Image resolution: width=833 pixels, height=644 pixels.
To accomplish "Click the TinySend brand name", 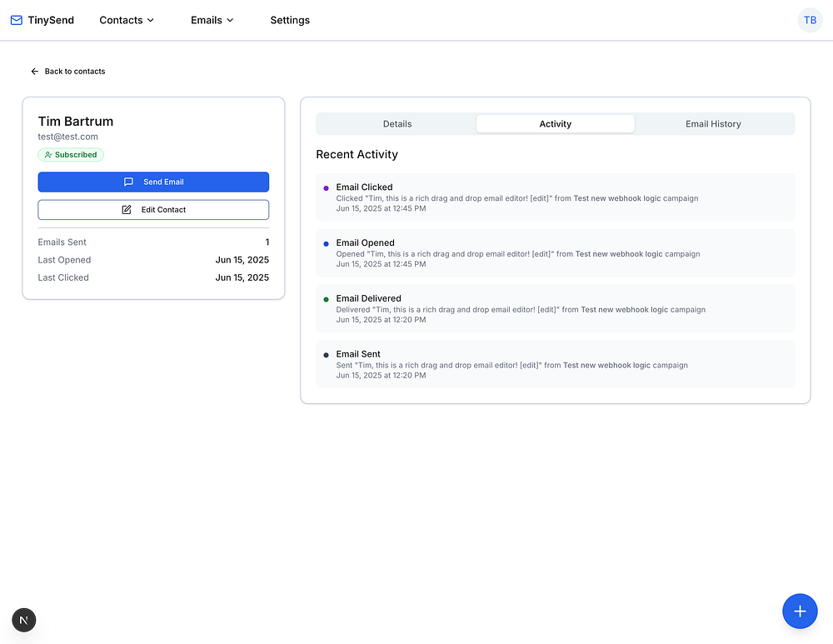I will (x=51, y=20).
